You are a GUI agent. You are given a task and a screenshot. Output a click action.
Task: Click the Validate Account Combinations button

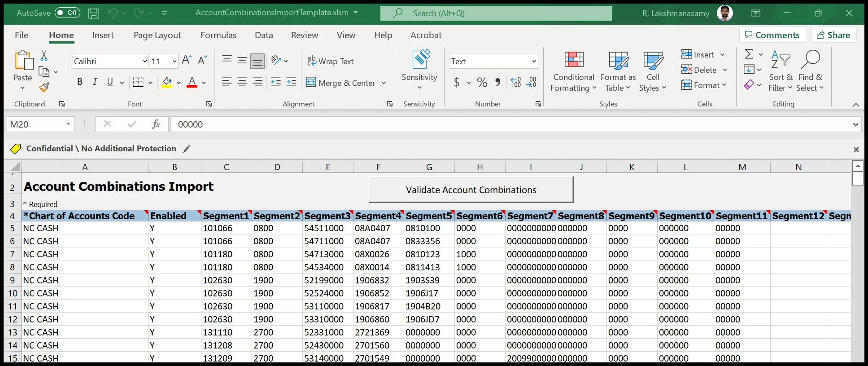pyautogui.click(x=471, y=190)
